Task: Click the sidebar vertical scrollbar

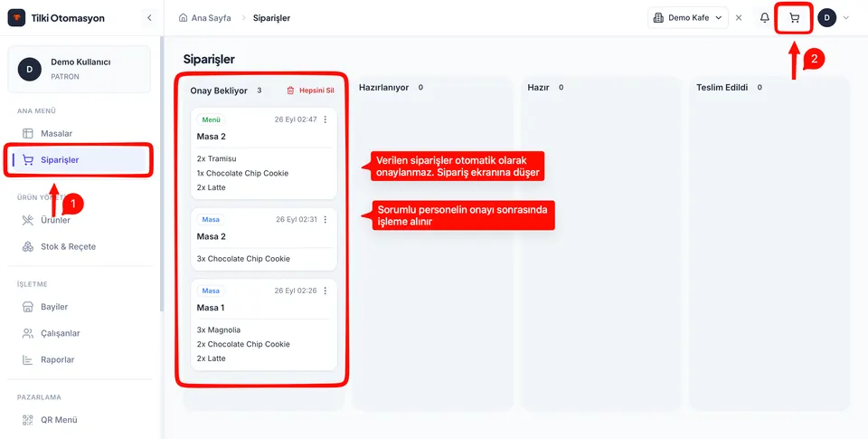Action: 161,174
